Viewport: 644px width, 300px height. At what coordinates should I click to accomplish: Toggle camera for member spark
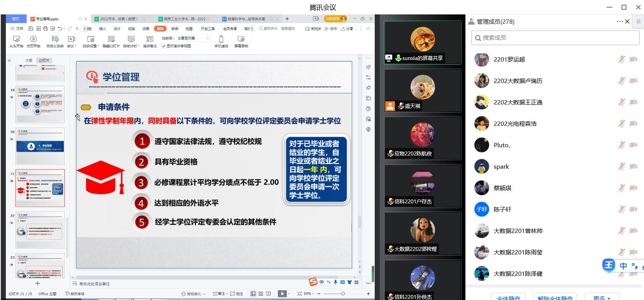click(x=633, y=166)
